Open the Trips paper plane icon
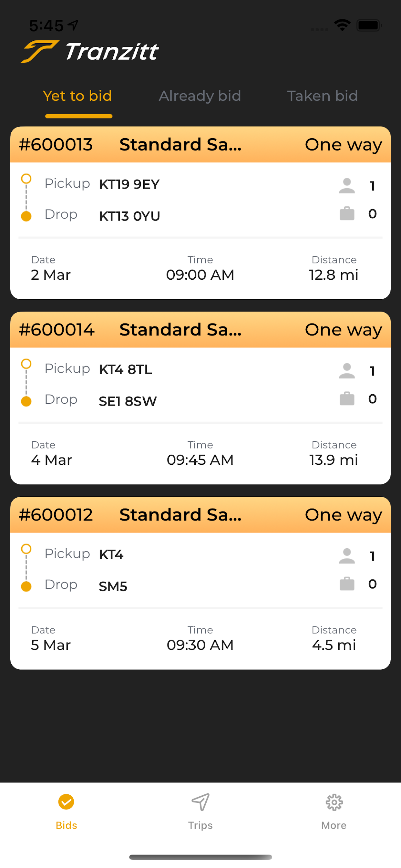Screen dimensions: 401x868 coord(200,802)
